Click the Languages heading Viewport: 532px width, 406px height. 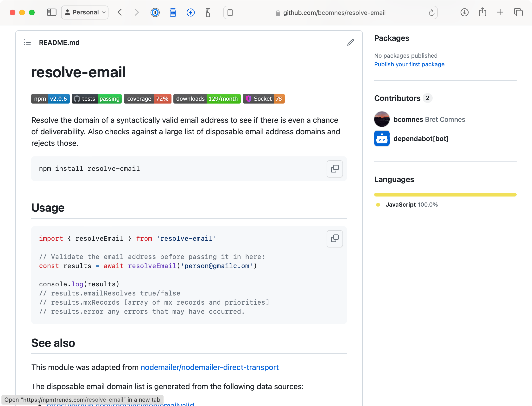tap(394, 179)
